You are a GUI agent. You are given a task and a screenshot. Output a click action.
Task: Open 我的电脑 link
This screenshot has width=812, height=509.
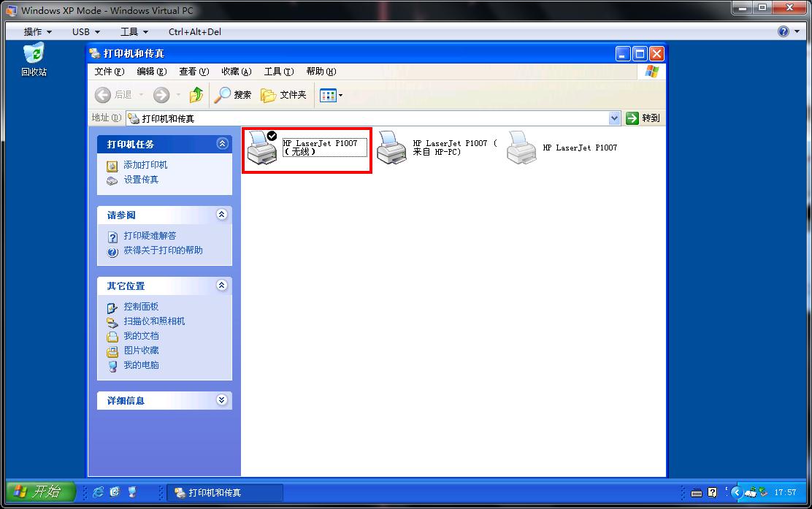click(141, 365)
